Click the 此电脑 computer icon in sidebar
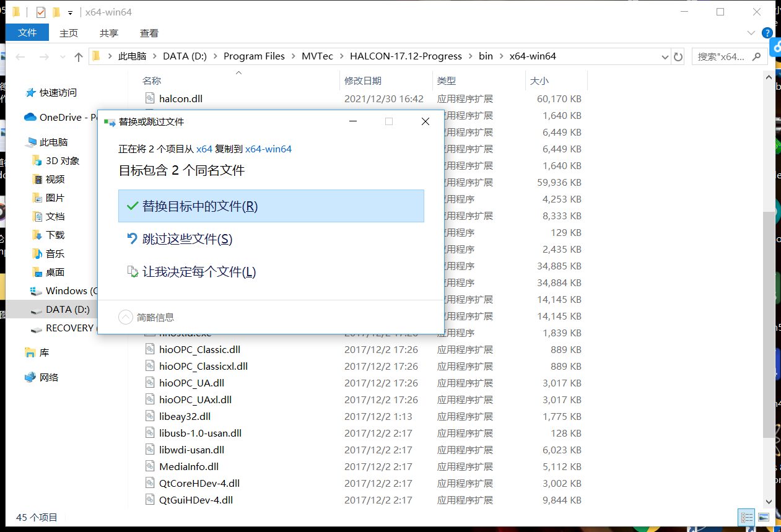The width and height of the screenshot is (781, 532). pos(31,142)
